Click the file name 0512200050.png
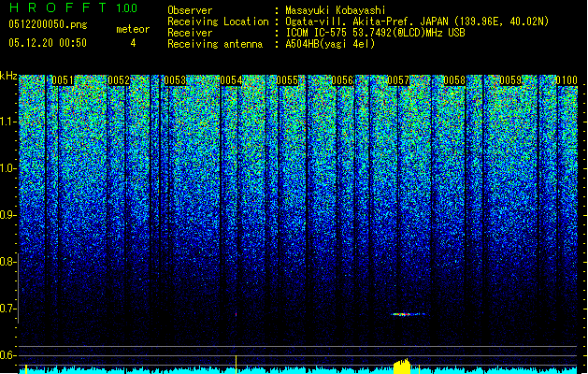 coord(48,24)
